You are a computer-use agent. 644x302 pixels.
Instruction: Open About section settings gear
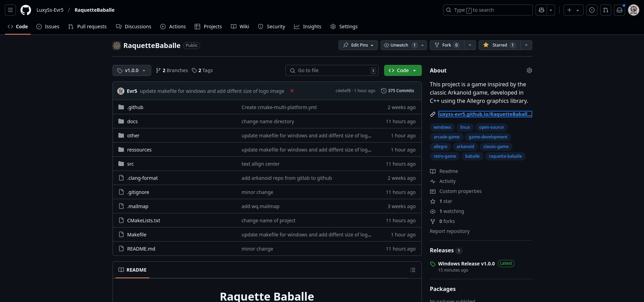pos(529,70)
